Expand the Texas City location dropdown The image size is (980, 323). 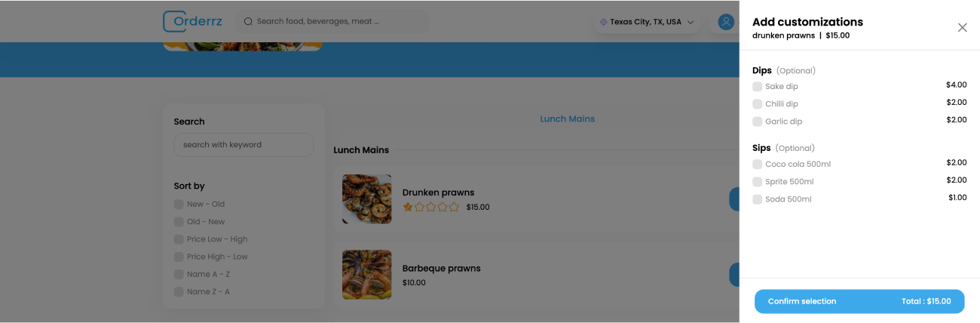pyautogui.click(x=690, y=22)
